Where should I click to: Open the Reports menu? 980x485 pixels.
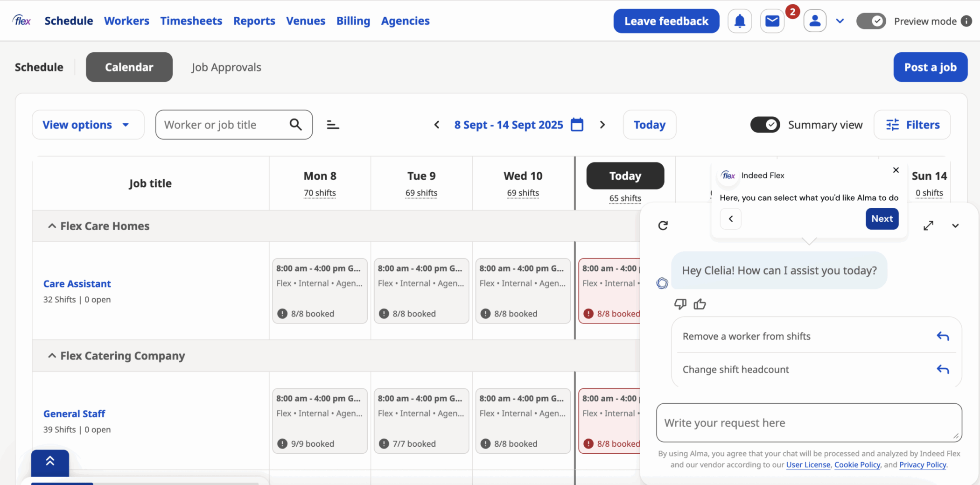(x=254, y=21)
